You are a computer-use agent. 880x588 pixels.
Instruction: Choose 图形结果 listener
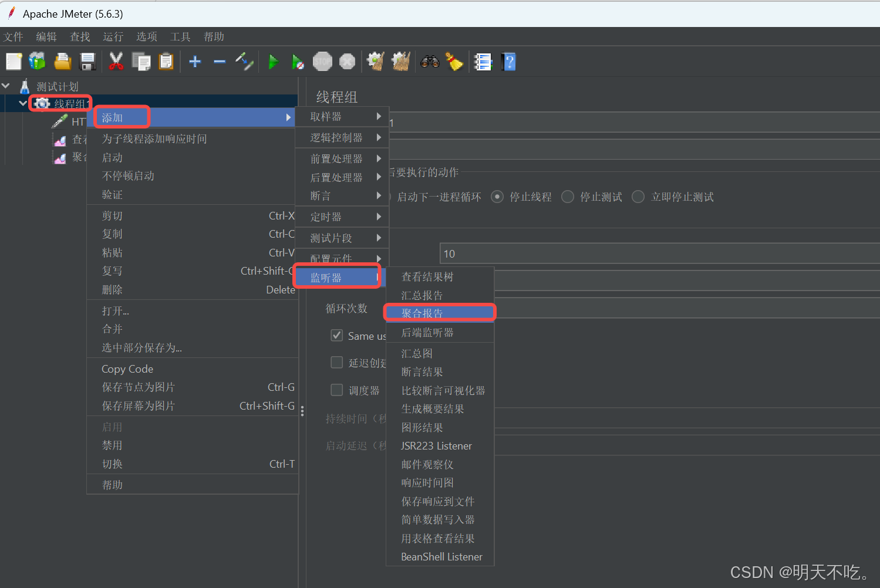[440, 428]
